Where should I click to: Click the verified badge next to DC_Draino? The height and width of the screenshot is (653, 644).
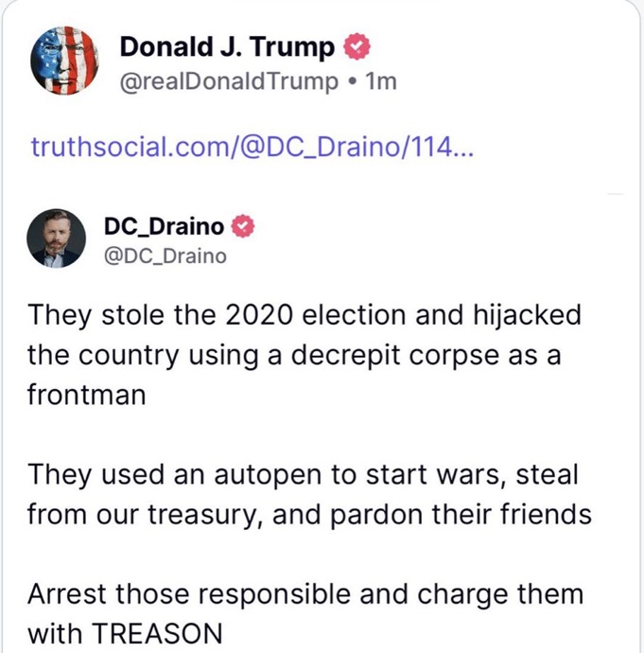(244, 226)
